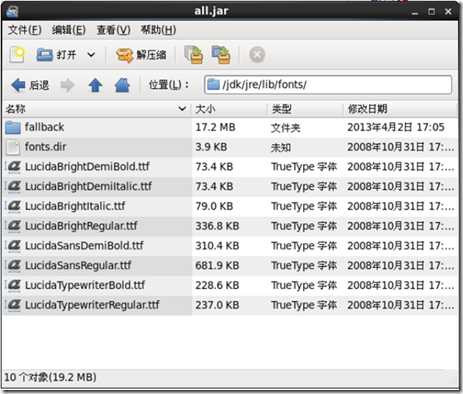Viewport: 463px width, 394px height.
Task: Click the LucidaTypewriterRegular.ttf file name
Action: point(92,305)
